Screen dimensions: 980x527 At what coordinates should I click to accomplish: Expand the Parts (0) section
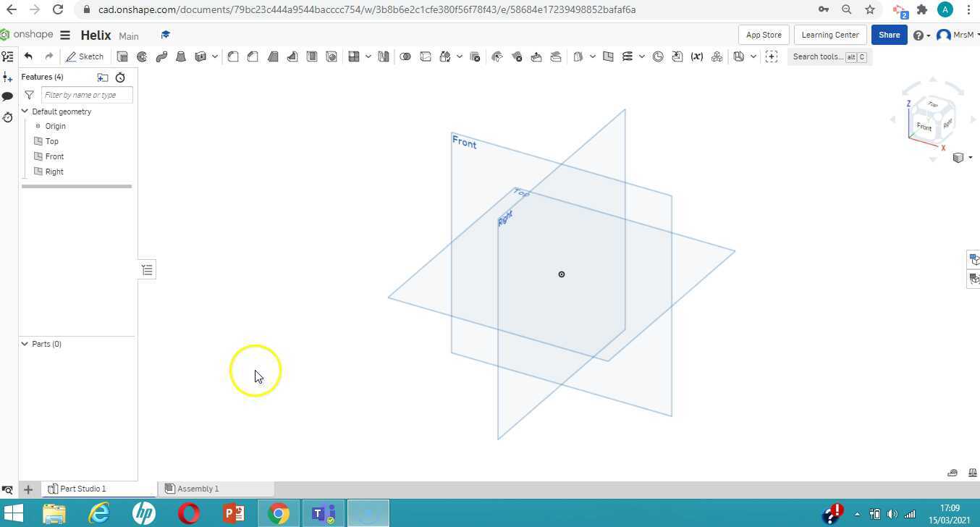[x=25, y=344]
